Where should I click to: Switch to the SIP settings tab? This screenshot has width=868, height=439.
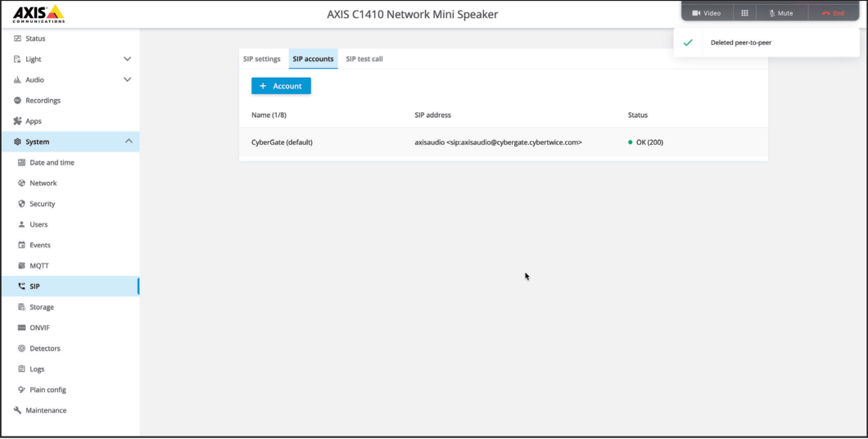point(262,59)
